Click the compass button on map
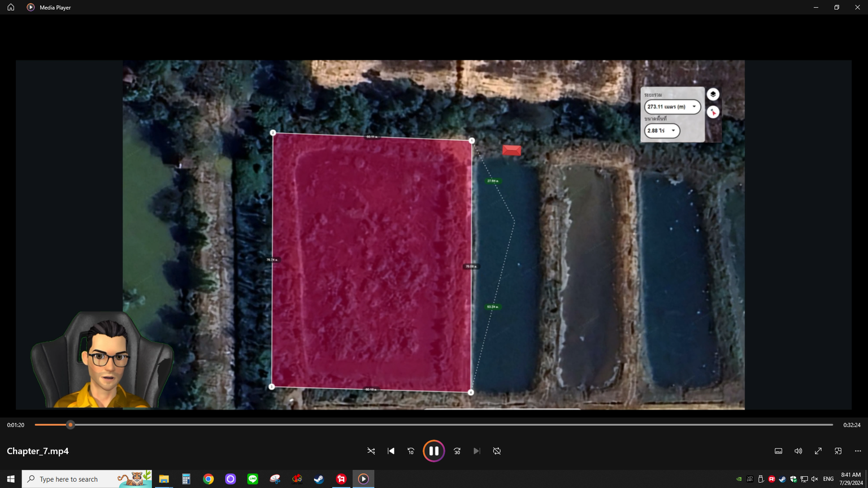 [x=713, y=112]
